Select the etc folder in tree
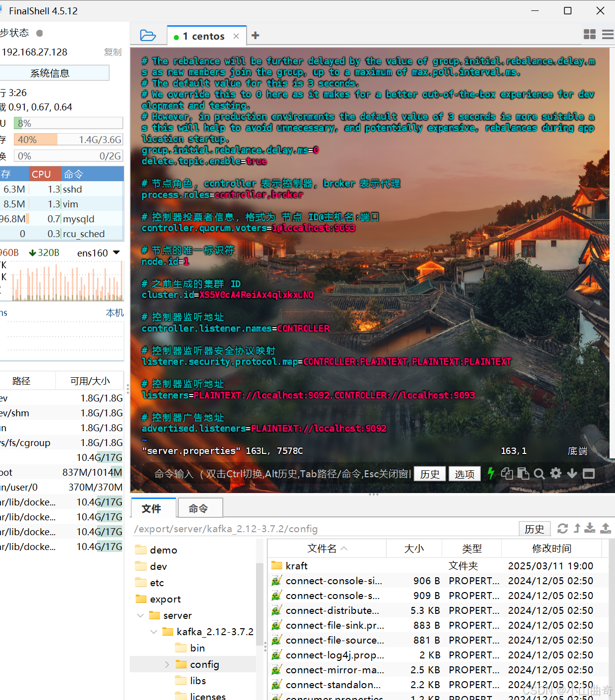The image size is (615, 700). click(x=157, y=583)
